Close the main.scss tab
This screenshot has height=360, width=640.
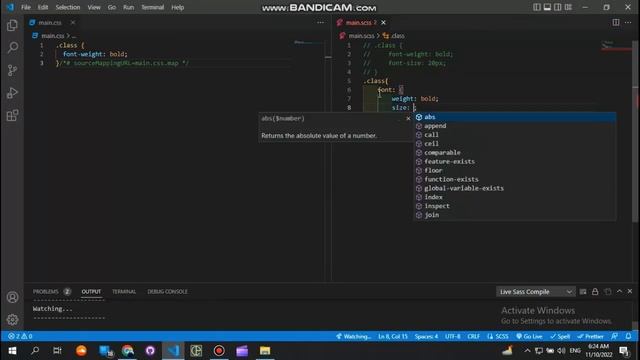tap(383, 22)
